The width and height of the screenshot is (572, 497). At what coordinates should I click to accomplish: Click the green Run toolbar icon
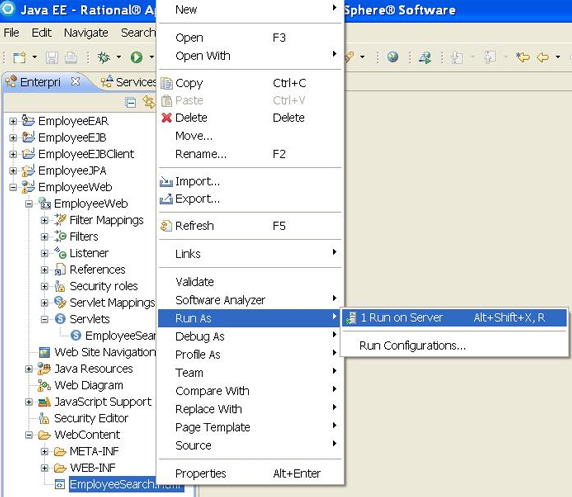tap(136, 57)
